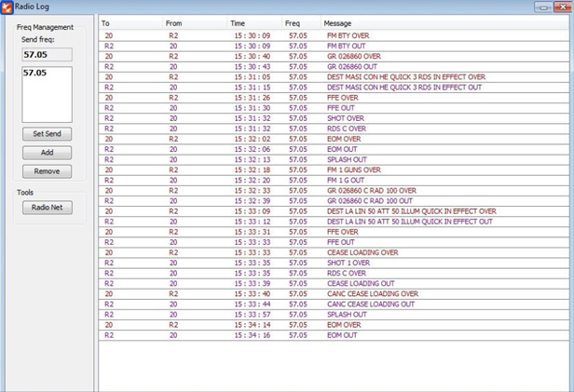
Task: Click the Set Send button
Action: point(47,134)
